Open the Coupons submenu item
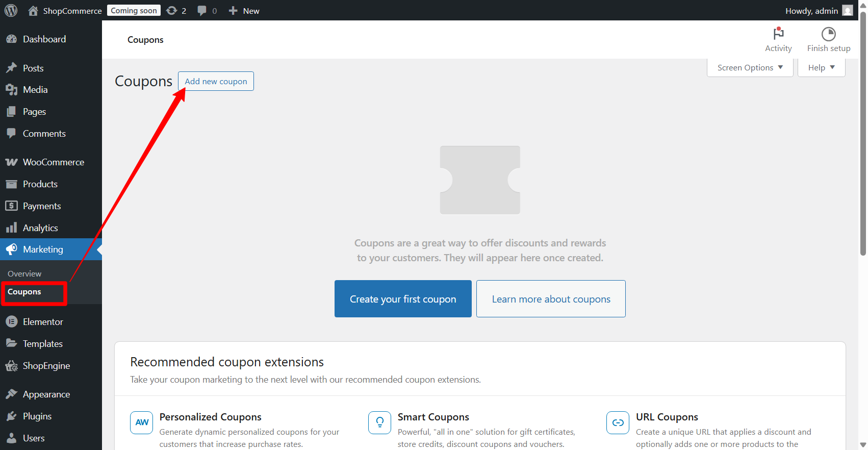 coord(24,292)
